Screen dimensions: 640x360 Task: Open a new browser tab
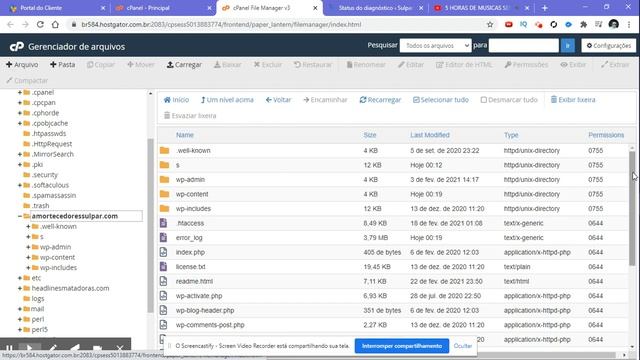544,8
